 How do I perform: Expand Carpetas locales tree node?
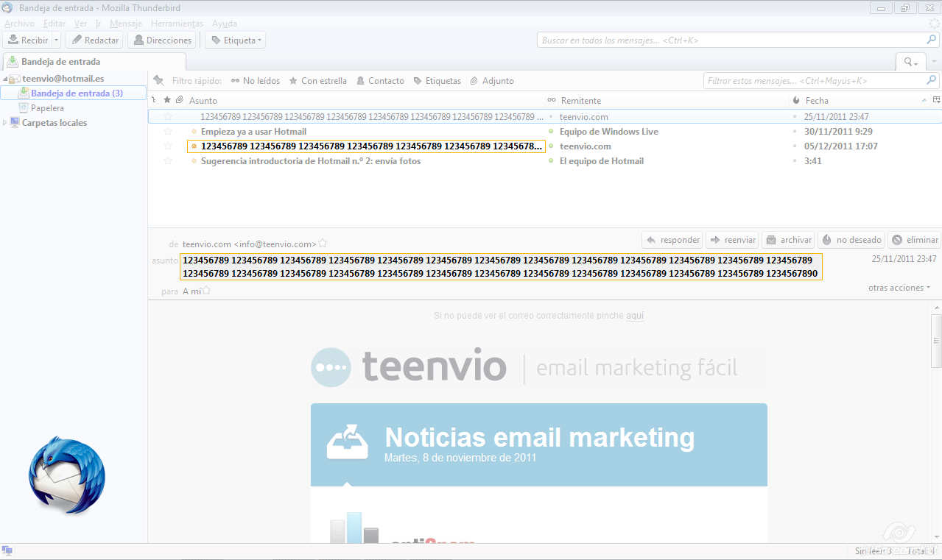(5, 123)
